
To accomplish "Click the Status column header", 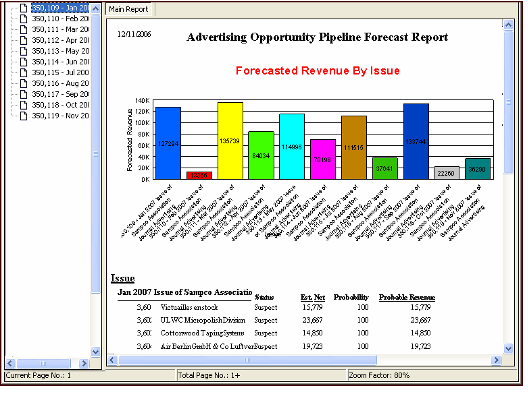I will 264,297.
